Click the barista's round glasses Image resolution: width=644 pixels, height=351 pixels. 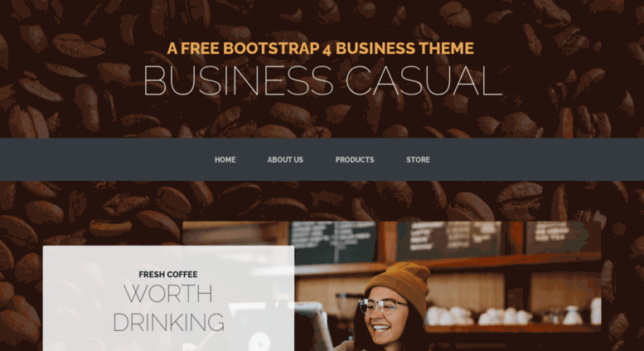[x=381, y=306]
